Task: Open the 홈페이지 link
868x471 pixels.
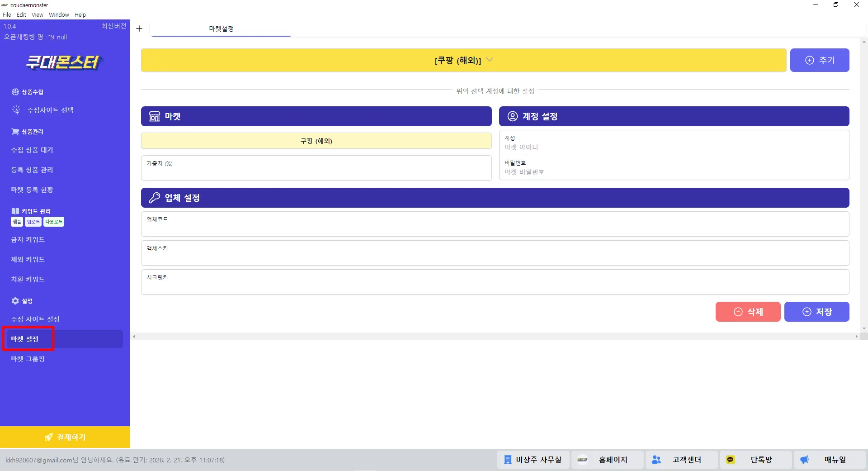Action: click(608, 460)
